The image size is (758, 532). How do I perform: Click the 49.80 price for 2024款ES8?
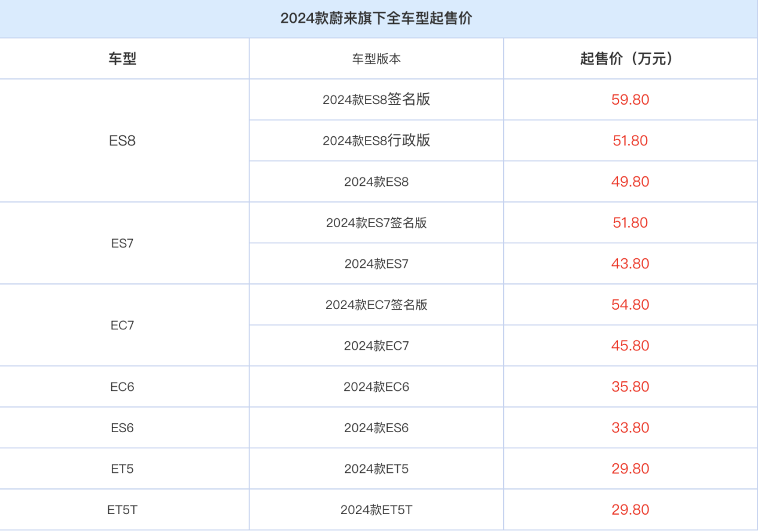(x=629, y=181)
